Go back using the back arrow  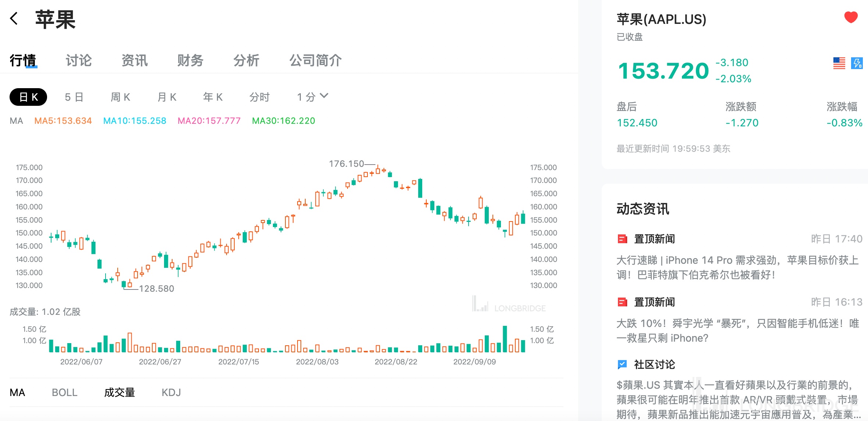pyautogui.click(x=14, y=18)
